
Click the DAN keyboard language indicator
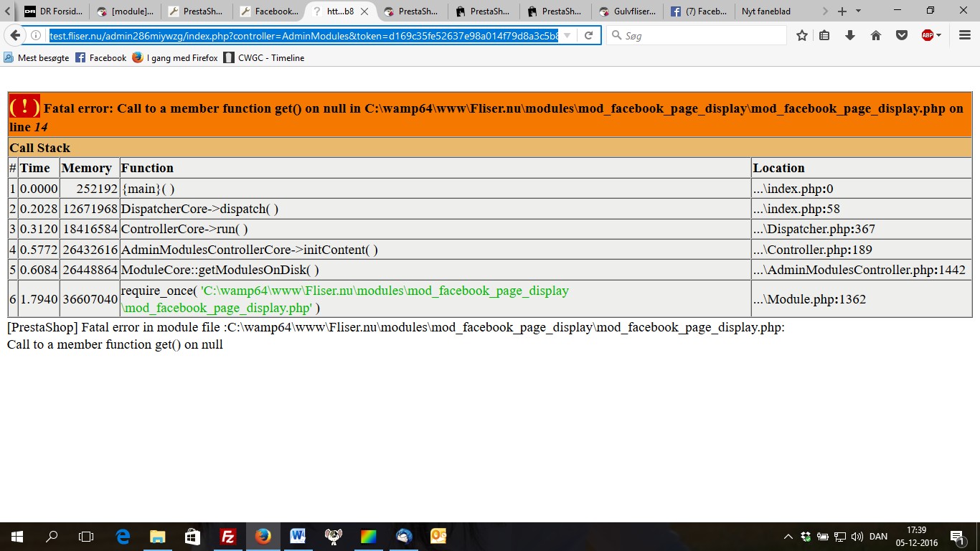[x=878, y=537]
